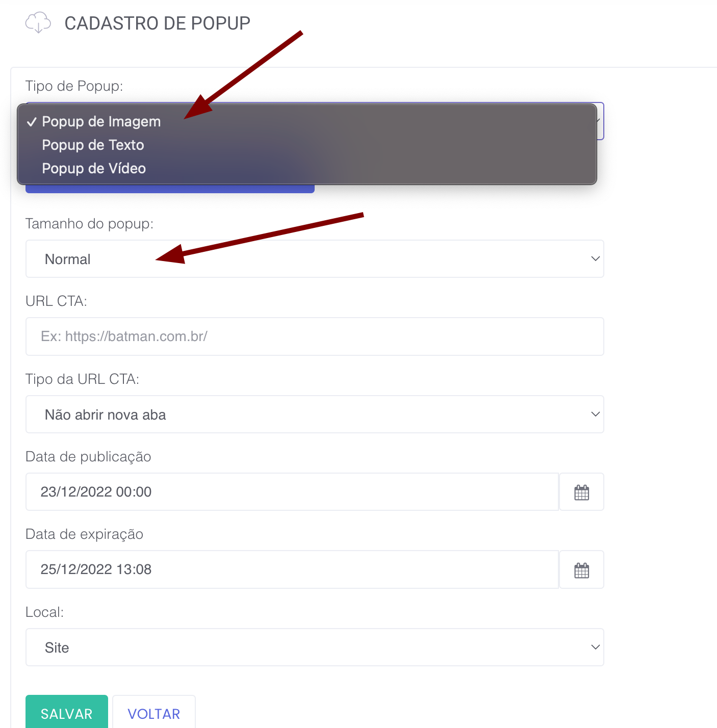Click the CADASTRO DE POPUP heading
The width and height of the screenshot is (717, 728).
(x=157, y=23)
